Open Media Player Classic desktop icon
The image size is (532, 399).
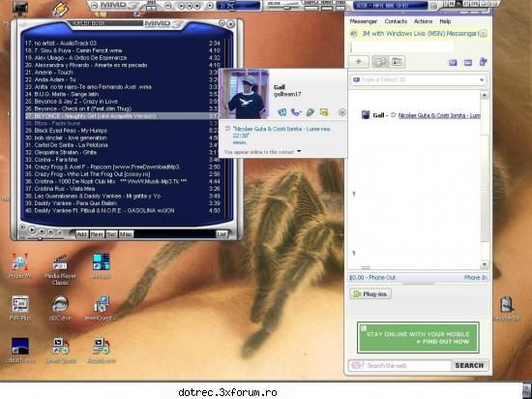click(60, 269)
